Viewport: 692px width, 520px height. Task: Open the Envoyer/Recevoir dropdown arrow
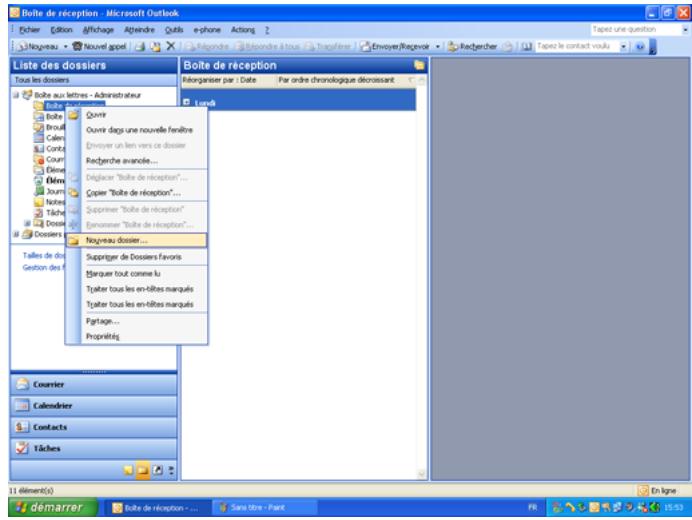[x=437, y=46]
